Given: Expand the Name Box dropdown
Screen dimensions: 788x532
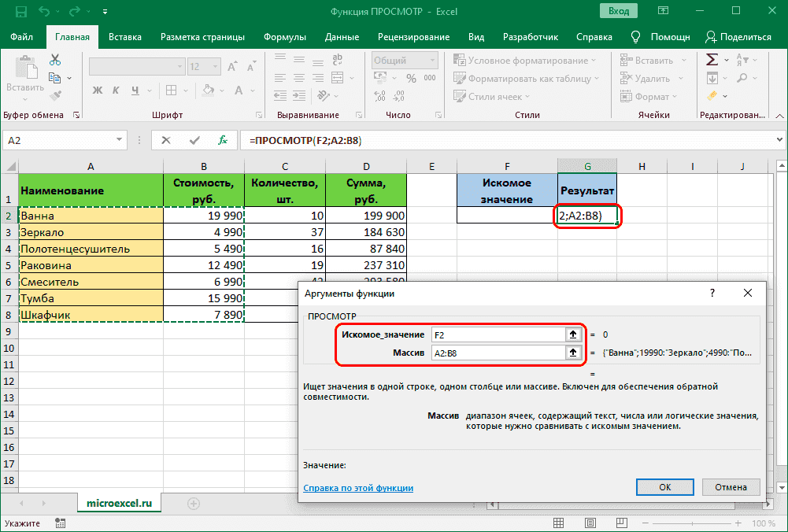Looking at the screenshot, I should [119, 140].
